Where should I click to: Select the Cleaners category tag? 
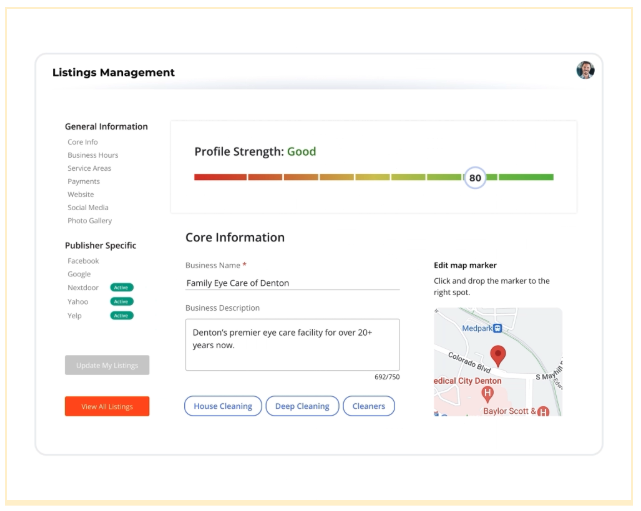pyautogui.click(x=369, y=406)
